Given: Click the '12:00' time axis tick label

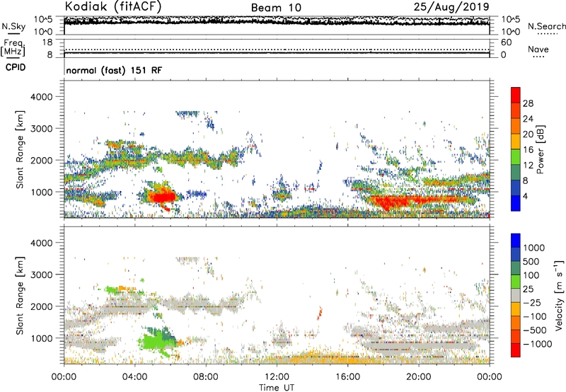Looking at the screenshot, I should 277,377.
